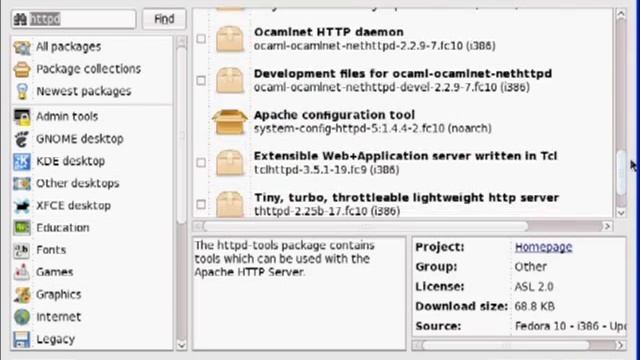Open the Games category icon
Screen dimensions: 640x360
click(x=22, y=272)
